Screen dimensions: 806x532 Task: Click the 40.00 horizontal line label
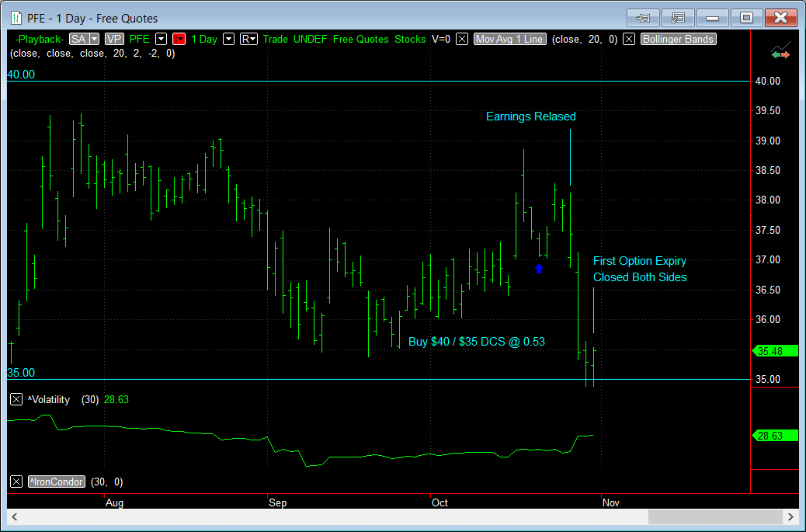(x=21, y=75)
